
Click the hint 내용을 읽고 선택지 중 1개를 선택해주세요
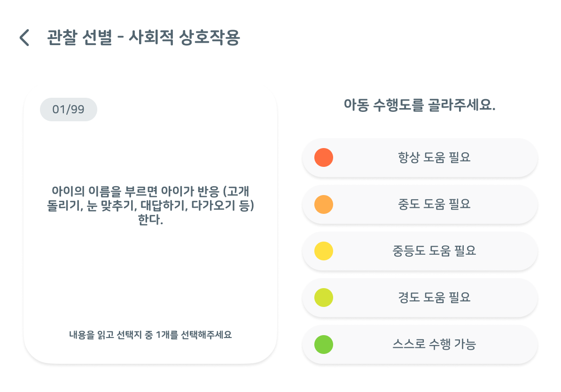[x=150, y=335]
